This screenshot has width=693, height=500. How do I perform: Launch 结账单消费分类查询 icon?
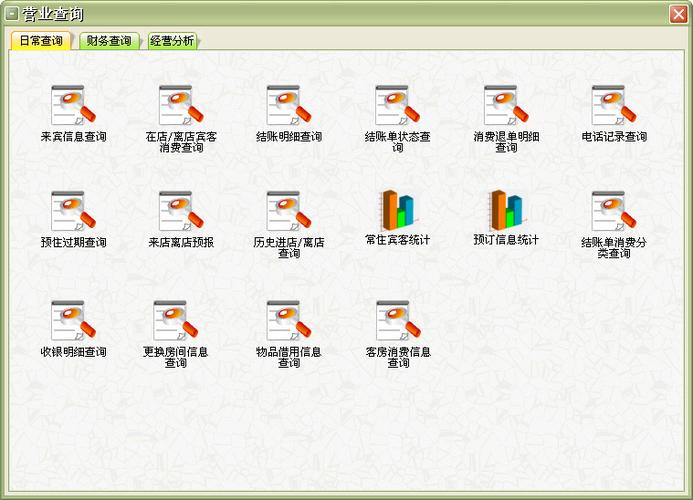[x=614, y=211]
